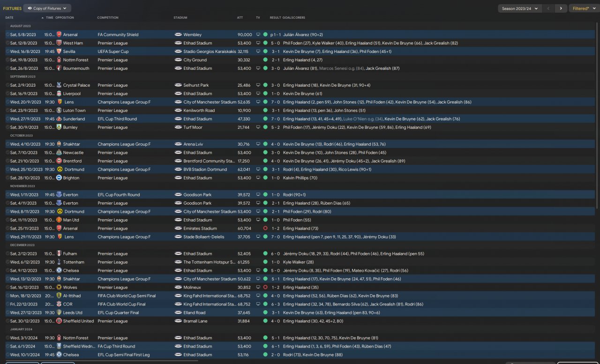Screen dimensions: 600x364
Task: Tick the check circle for Sat, 28/10/2023 fixture
Action: coord(7,178)
